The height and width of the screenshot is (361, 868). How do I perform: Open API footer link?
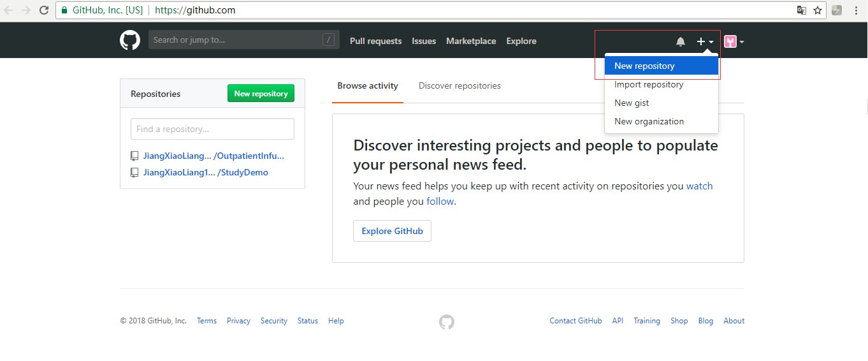tap(618, 321)
